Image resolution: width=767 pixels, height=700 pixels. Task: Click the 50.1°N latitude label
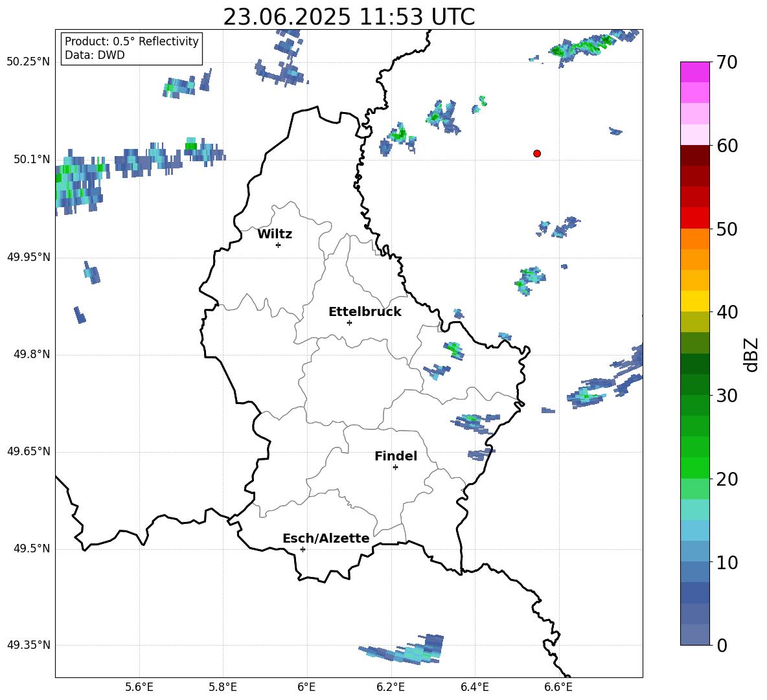(32, 159)
